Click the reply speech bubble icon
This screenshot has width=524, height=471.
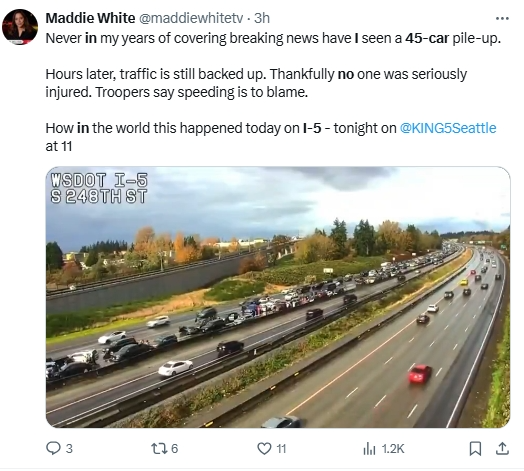tap(52, 448)
